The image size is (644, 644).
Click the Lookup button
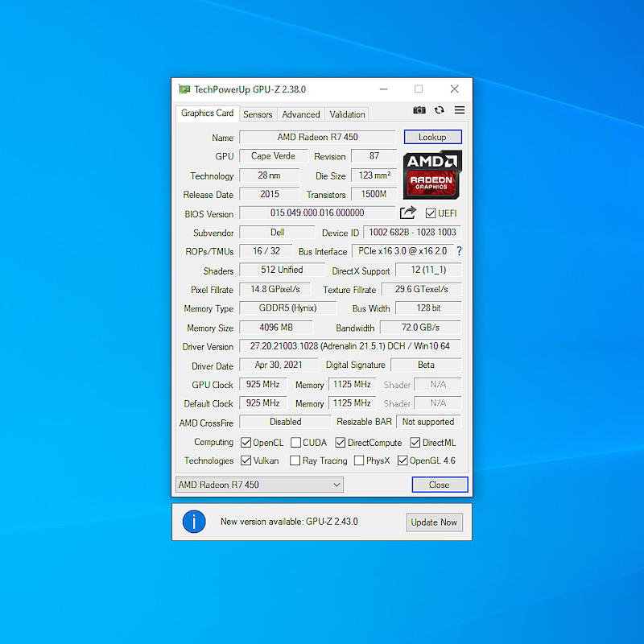[x=433, y=137]
